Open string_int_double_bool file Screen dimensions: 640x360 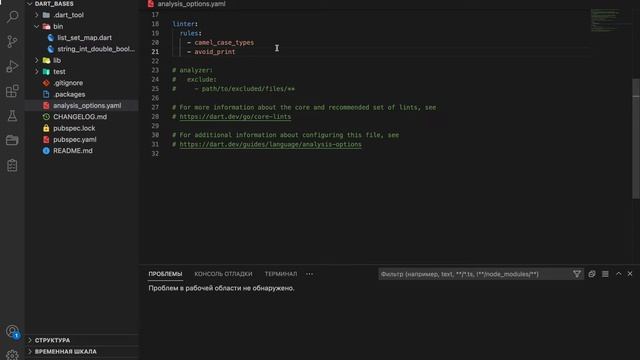(96, 49)
